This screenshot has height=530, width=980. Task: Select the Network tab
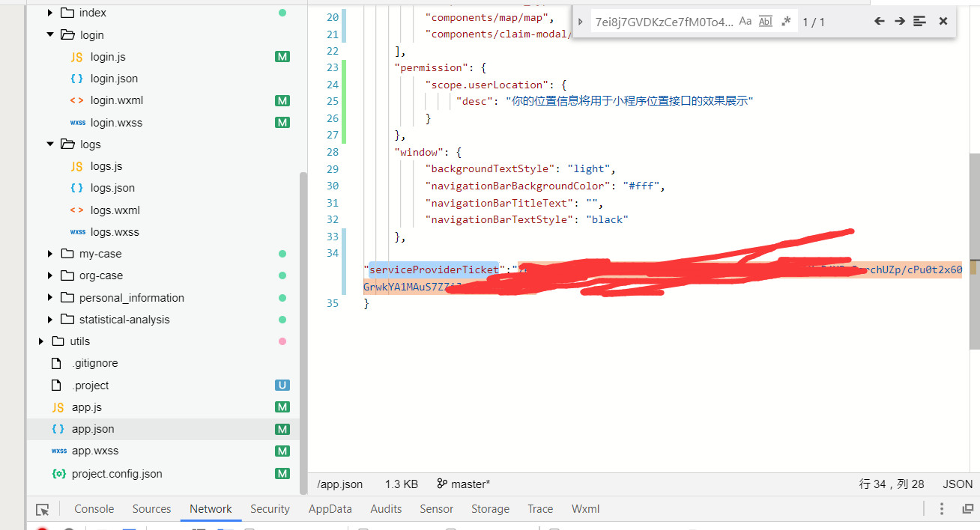pyautogui.click(x=211, y=508)
